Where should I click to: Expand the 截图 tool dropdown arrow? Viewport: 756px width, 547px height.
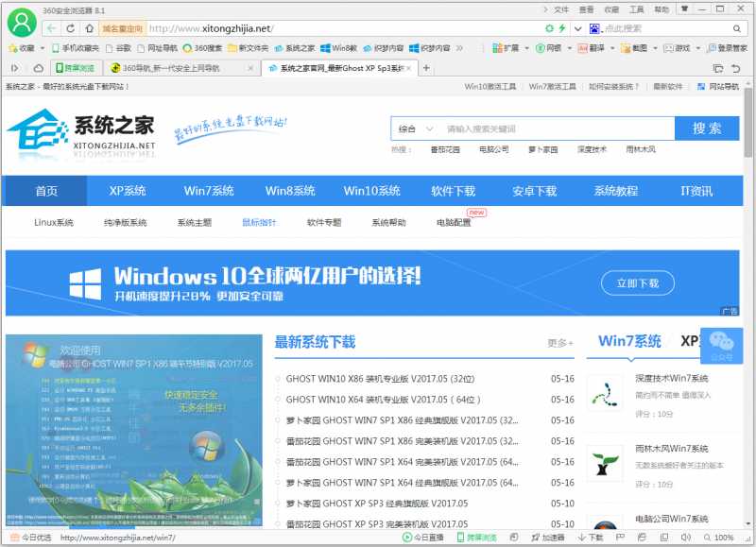[x=653, y=46]
